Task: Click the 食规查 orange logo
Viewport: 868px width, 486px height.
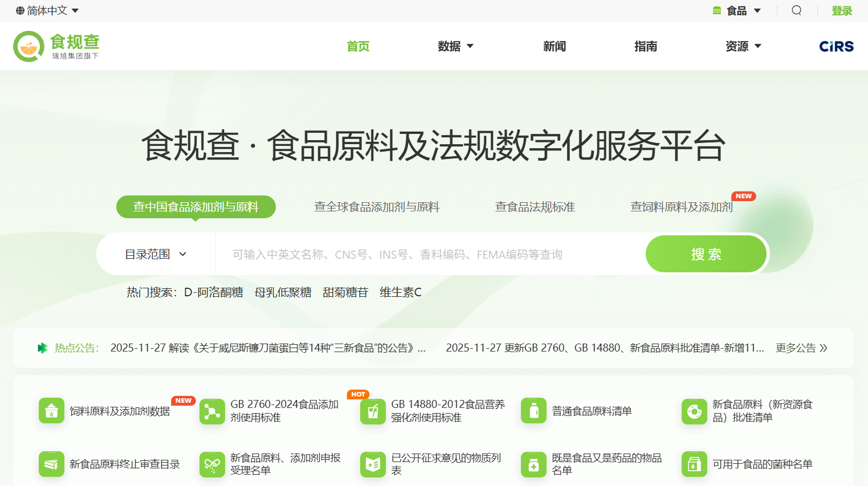Action: tap(28, 47)
